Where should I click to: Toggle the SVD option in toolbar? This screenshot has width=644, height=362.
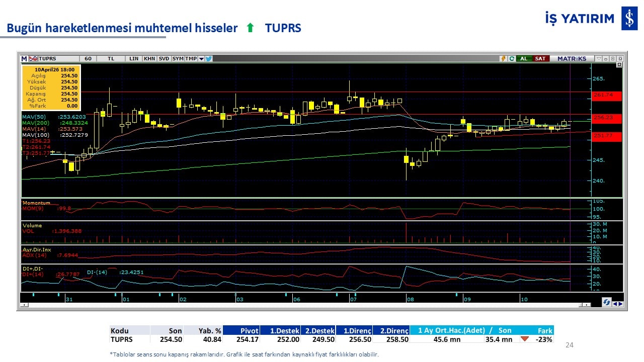164,58
